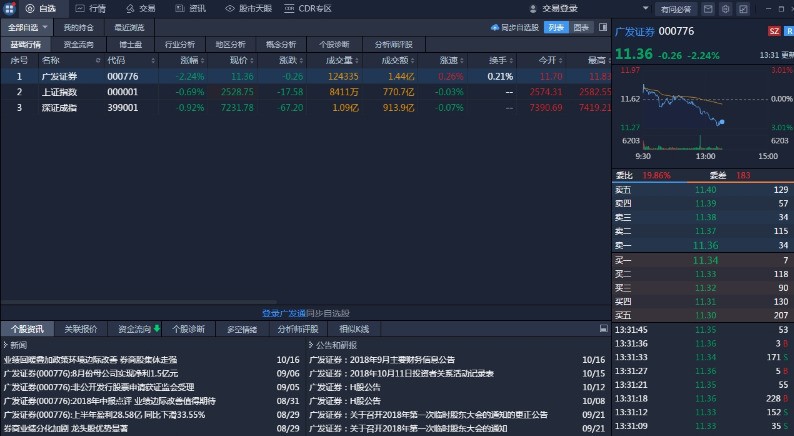Select the 广发证券 row in the watchlist

click(x=305, y=76)
